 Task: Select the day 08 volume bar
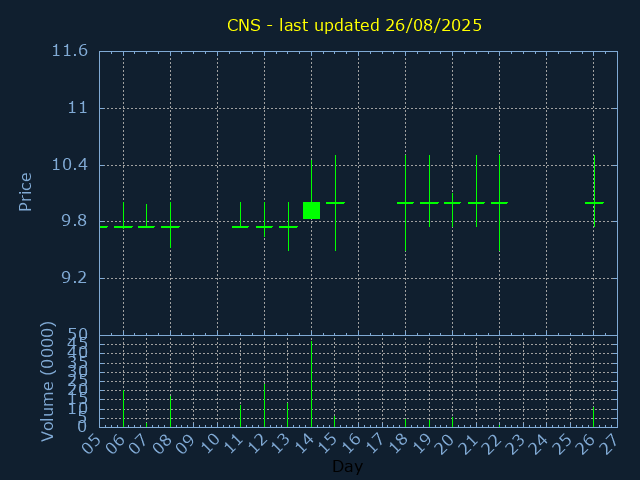[x=170, y=411]
